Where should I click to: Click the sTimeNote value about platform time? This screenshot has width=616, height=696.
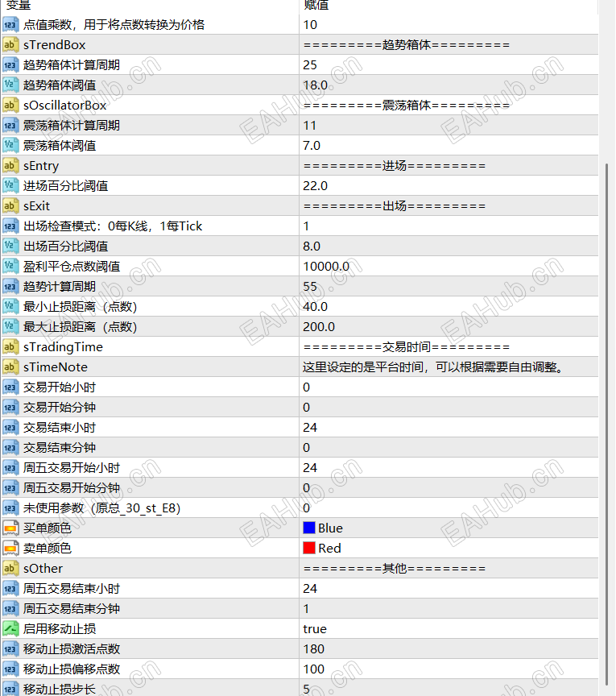tap(433, 367)
